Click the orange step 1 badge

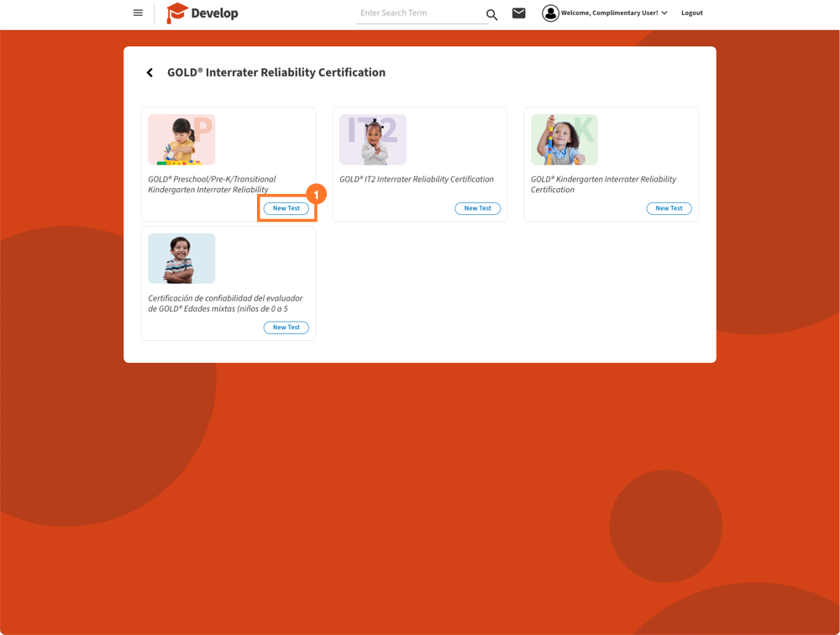(x=316, y=194)
